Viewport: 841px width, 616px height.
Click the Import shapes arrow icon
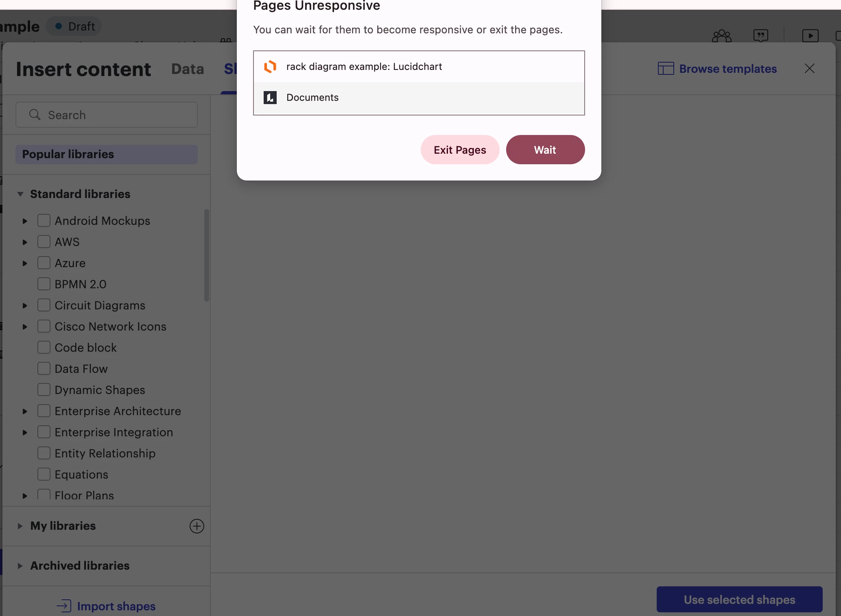pyautogui.click(x=64, y=606)
